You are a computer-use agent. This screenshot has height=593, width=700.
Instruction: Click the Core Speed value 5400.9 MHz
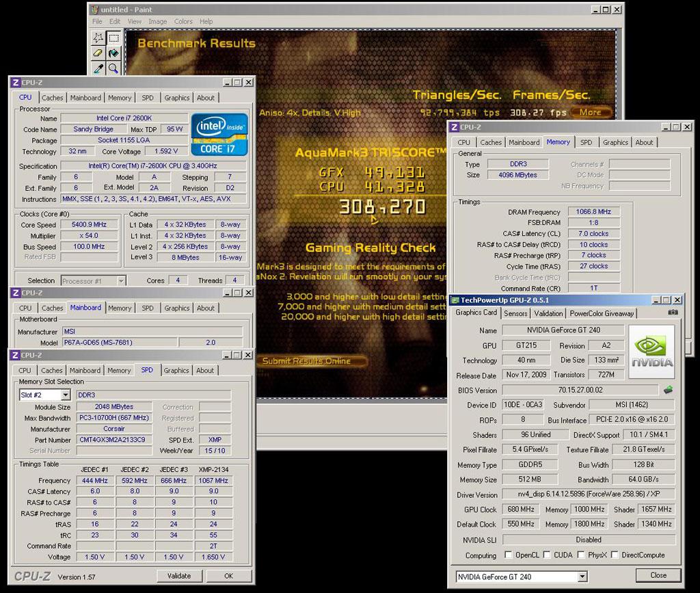click(x=90, y=224)
